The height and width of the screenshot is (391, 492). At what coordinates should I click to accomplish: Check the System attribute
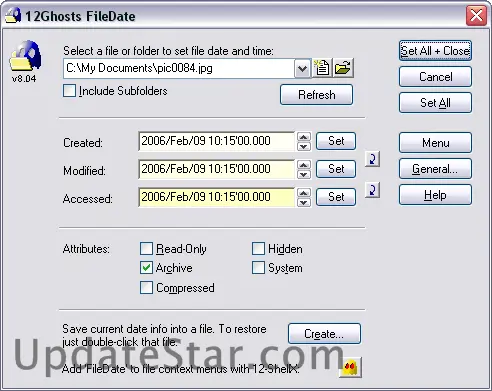[x=258, y=268]
